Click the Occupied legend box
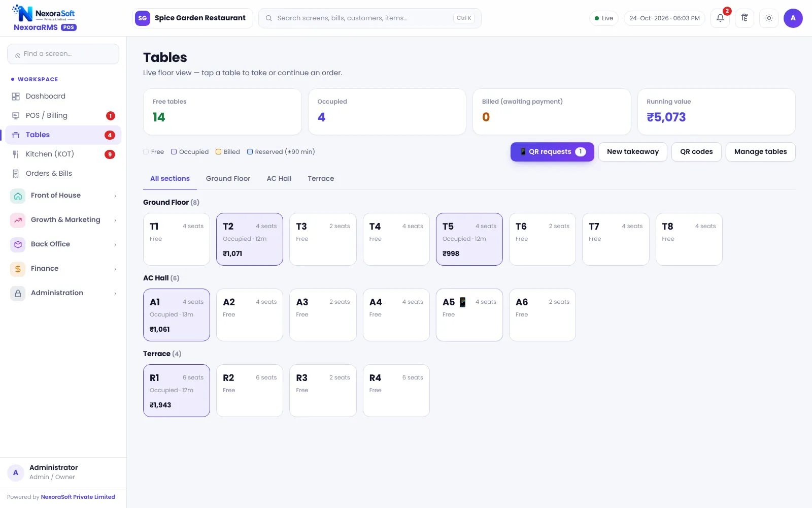Image resolution: width=812 pixels, height=508 pixels. tap(174, 152)
